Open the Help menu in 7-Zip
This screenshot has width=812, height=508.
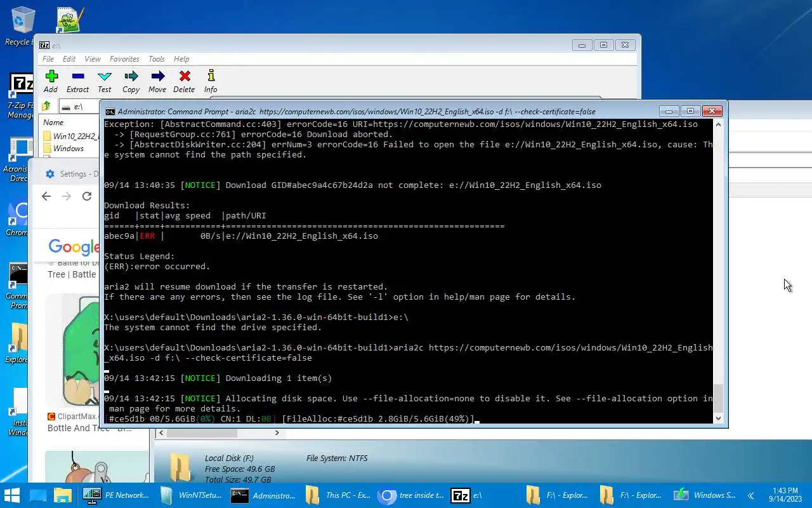click(x=181, y=59)
